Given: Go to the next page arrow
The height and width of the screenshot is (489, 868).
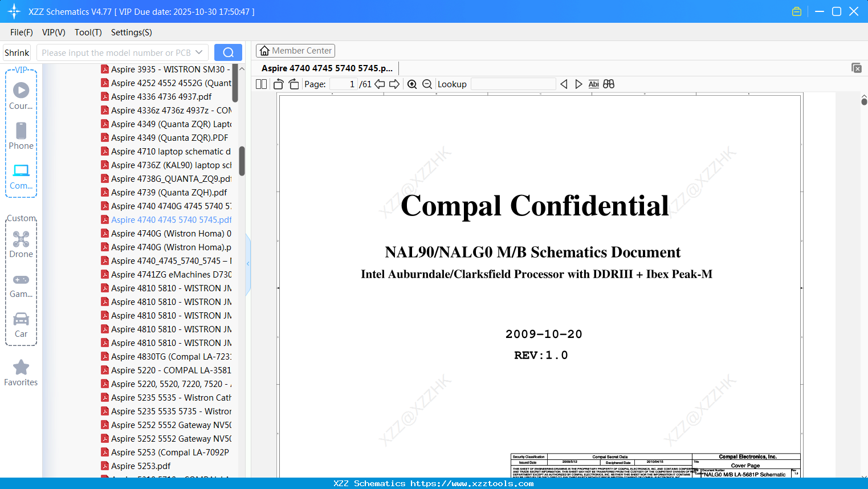Looking at the screenshot, I should pos(394,84).
